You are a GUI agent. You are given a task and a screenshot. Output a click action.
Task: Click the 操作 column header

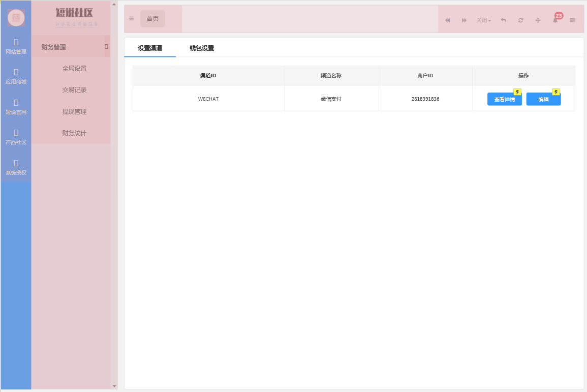pos(523,76)
